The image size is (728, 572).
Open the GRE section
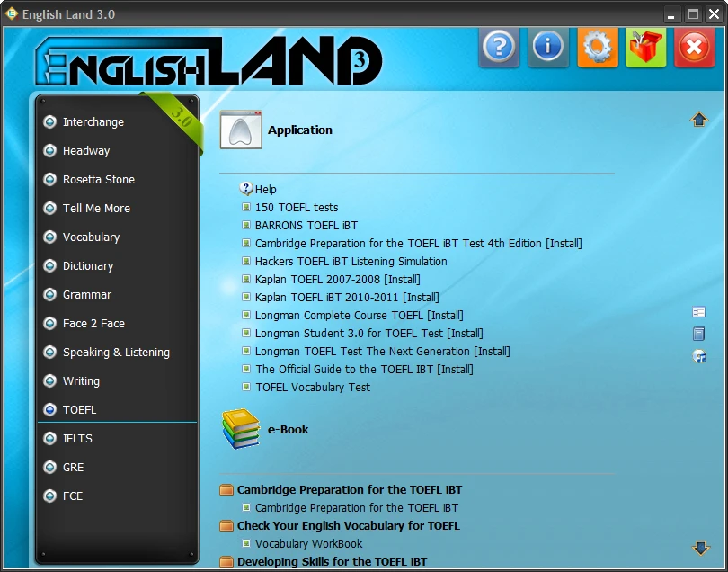pos(73,468)
